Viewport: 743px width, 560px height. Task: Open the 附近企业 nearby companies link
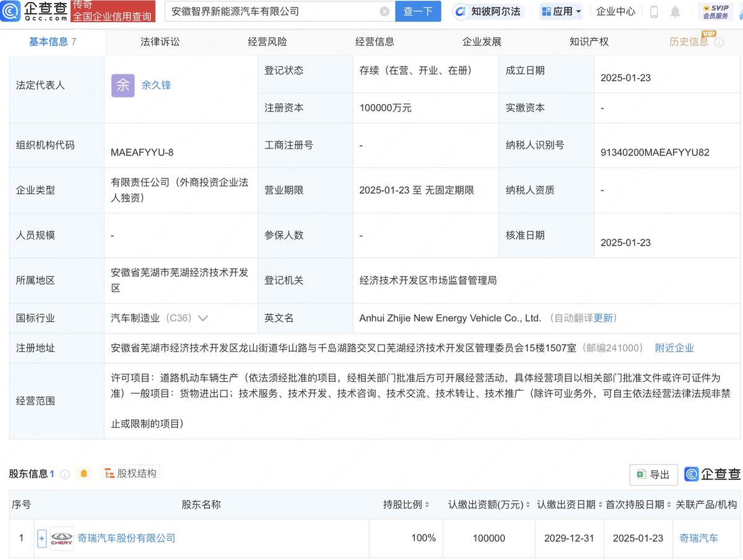click(674, 348)
